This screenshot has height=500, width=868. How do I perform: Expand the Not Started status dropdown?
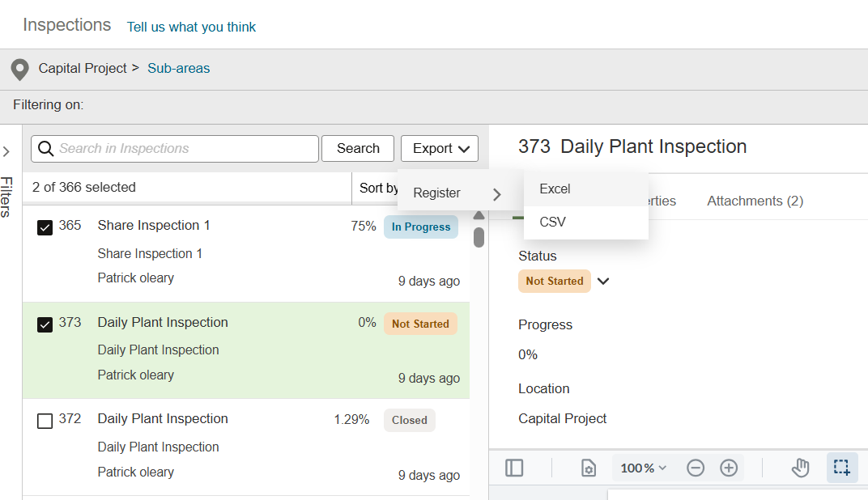pos(603,281)
